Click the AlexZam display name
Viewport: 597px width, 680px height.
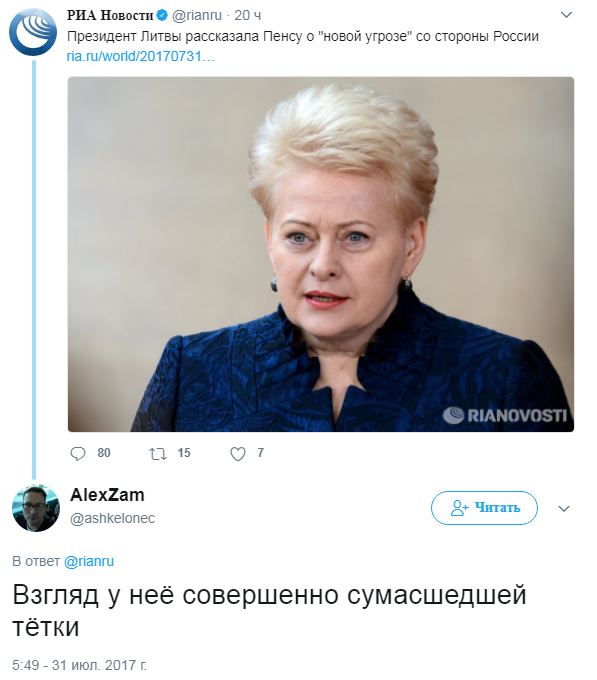(x=107, y=495)
